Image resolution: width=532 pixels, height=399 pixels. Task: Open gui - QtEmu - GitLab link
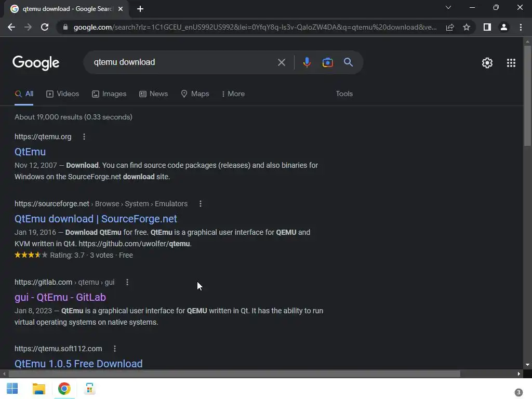[60, 297]
